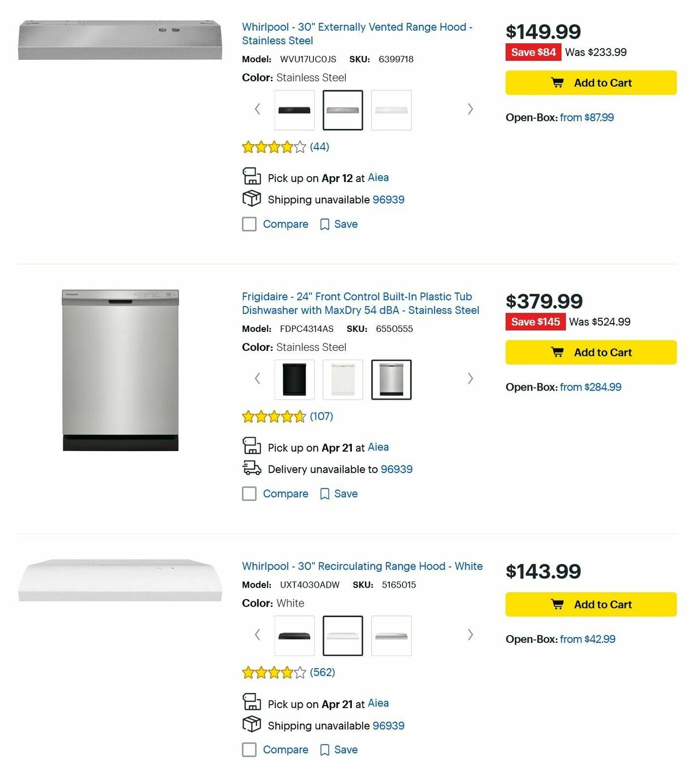Click the left arrow on the vented hood color carousel
The width and height of the screenshot is (691, 784).
[x=257, y=109]
